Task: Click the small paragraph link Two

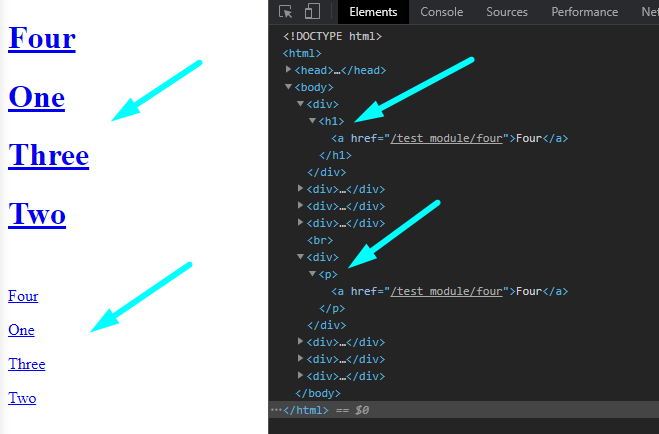Action: (x=22, y=398)
